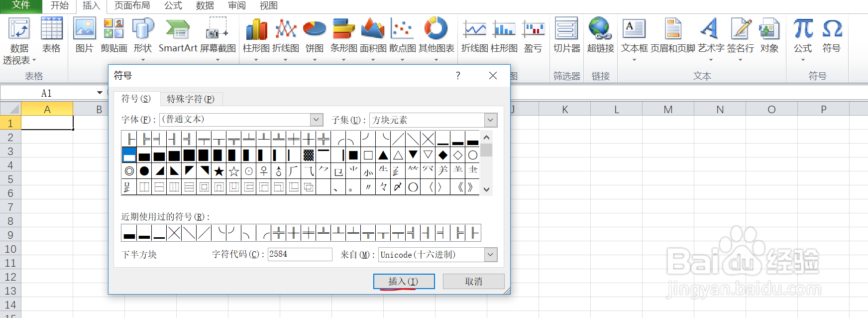The width and height of the screenshot is (868, 318).
Task: Select the black star symbol
Action: (x=219, y=171)
